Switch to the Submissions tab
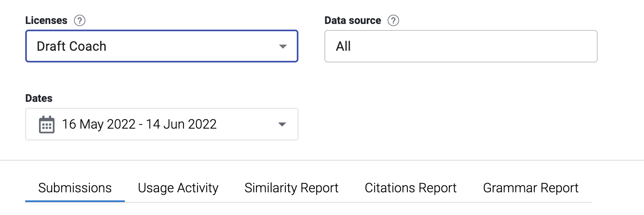The width and height of the screenshot is (644, 215). click(75, 188)
